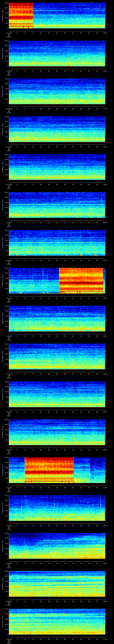Click the 15:25:00 start time label
Image resolution: width=114 pixels, height=644 pixels.
[9, 450]
